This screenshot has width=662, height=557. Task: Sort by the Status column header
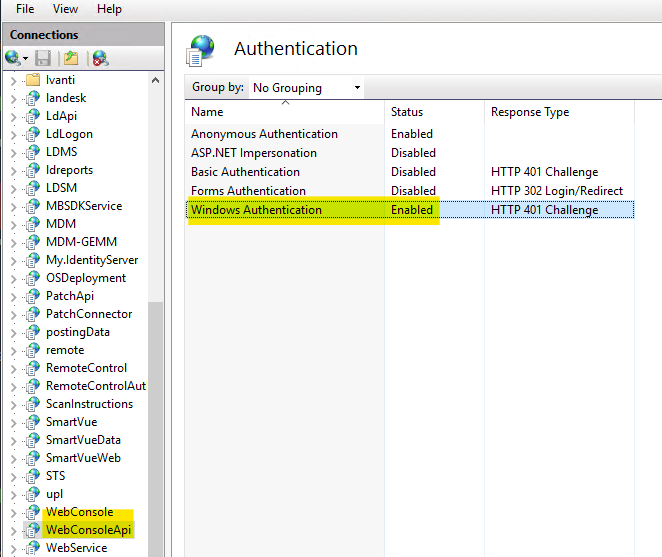click(x=434, y=112)
